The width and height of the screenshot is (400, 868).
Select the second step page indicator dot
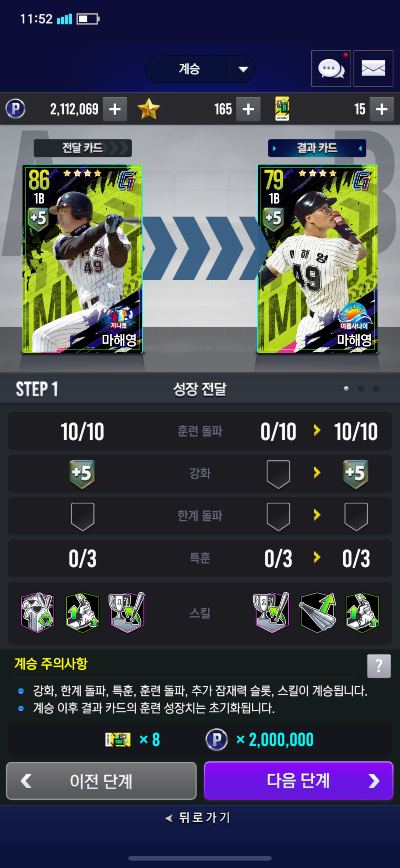tap(361, 389)
